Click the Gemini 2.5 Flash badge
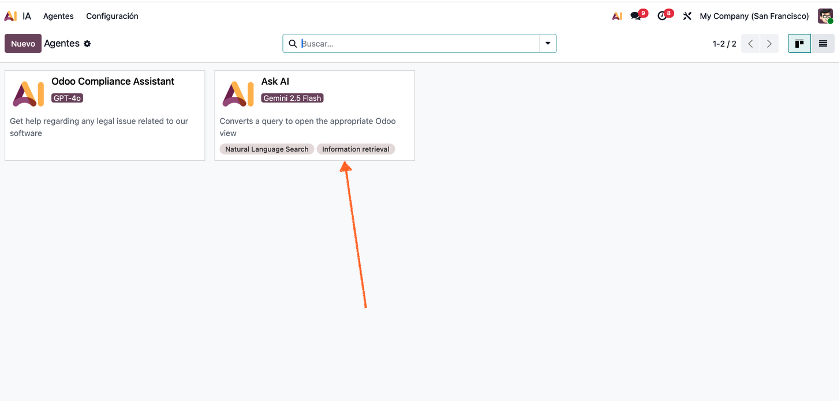 click(292, 98)
